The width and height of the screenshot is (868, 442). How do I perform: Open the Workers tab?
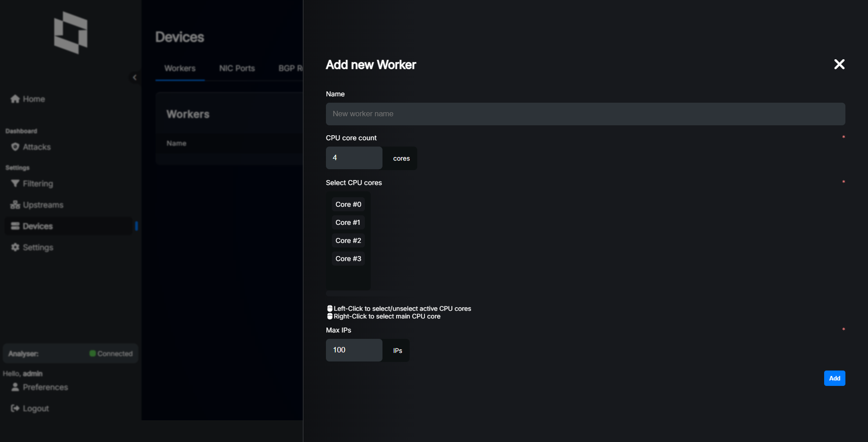point(179,68)
